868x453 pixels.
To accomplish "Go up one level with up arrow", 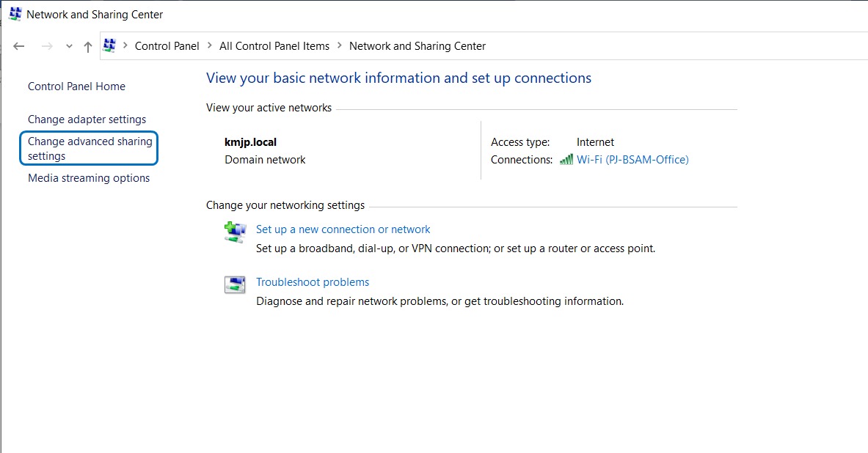I will 88,46.
